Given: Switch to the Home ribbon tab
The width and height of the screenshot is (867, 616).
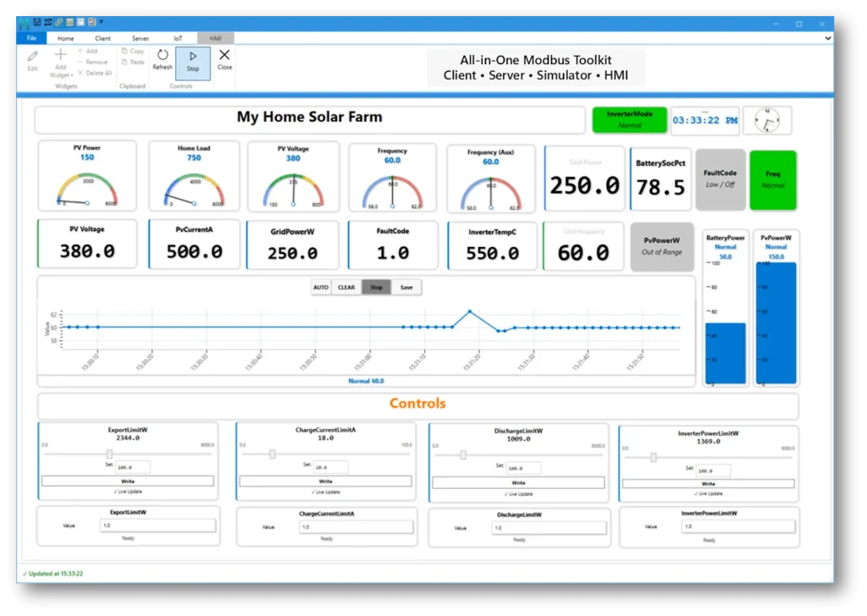Looking at the screenshot, I should [65, 38].
